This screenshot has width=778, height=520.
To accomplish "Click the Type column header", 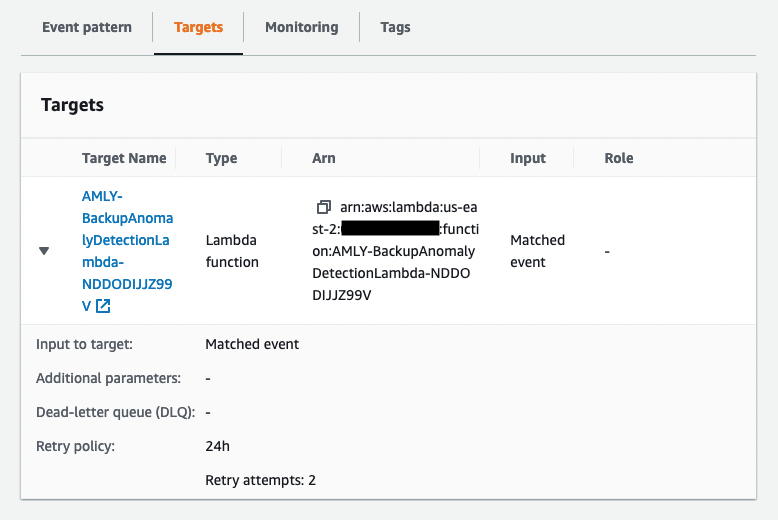I will (221, 158).
